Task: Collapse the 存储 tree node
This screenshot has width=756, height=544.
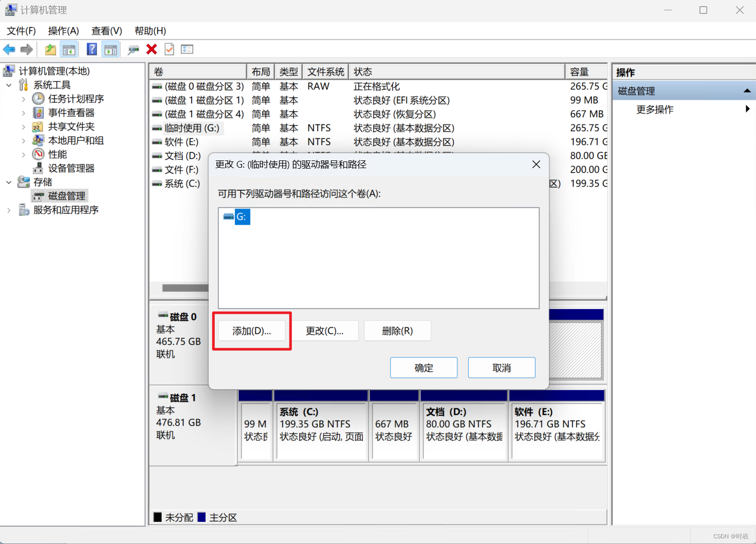Action: (x=9, y=182)
